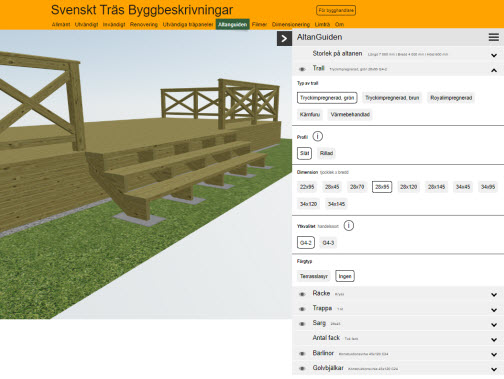The image size is (504, 379).
Task: Collapse the Trall section chevron
Action: tap(494, 70)
